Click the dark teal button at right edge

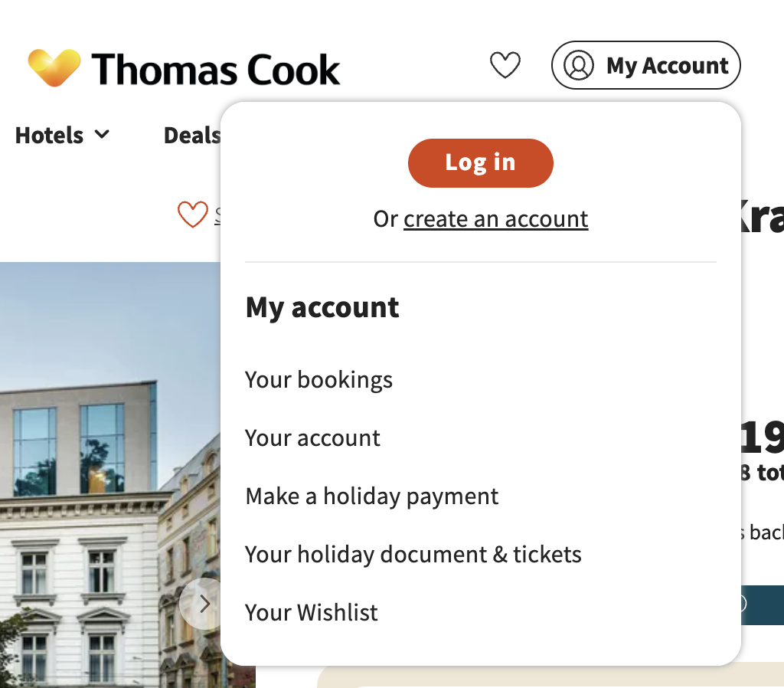click(x=763, y=604)
